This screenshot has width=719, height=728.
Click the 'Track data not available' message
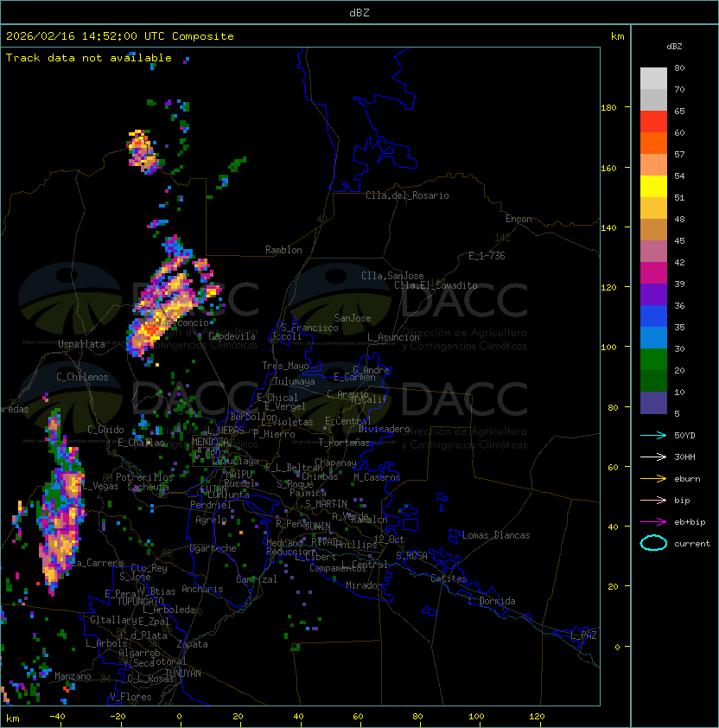click(89, 58)
